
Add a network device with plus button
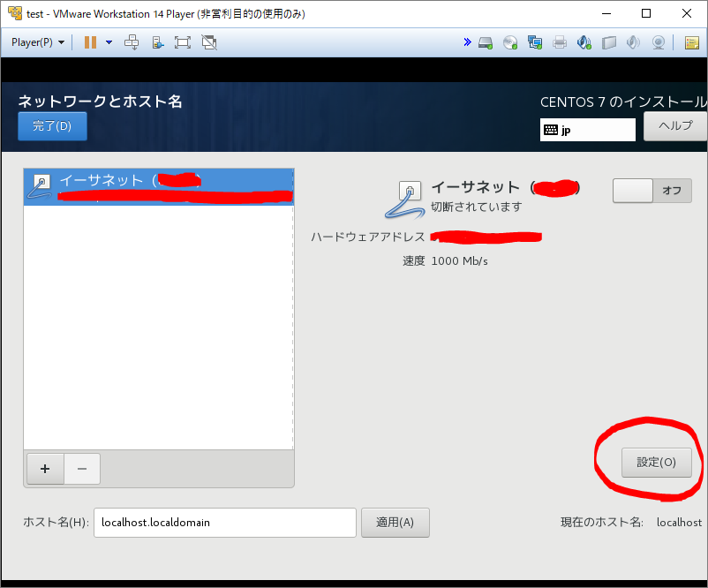coord(45,469)
